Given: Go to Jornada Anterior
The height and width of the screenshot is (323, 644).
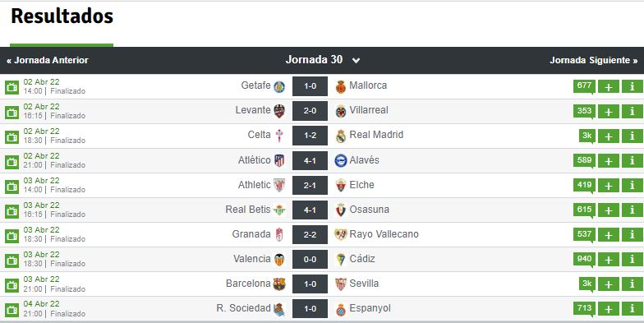Looking at the screenshot, I should (48, 61).
